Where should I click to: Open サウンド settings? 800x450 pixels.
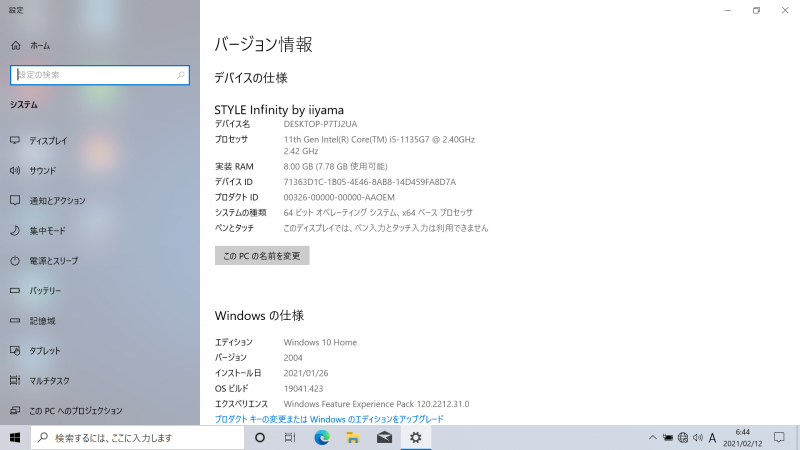(33, 170)
